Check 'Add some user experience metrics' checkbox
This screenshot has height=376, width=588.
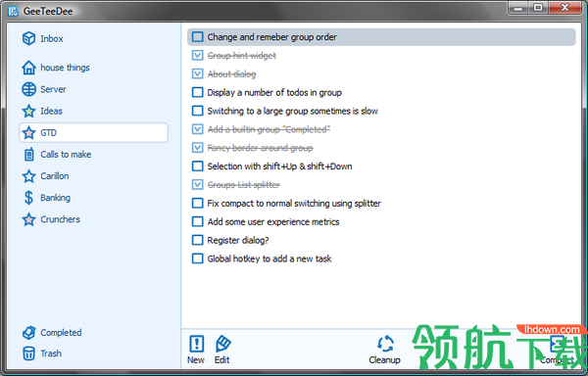coord(198,221)
